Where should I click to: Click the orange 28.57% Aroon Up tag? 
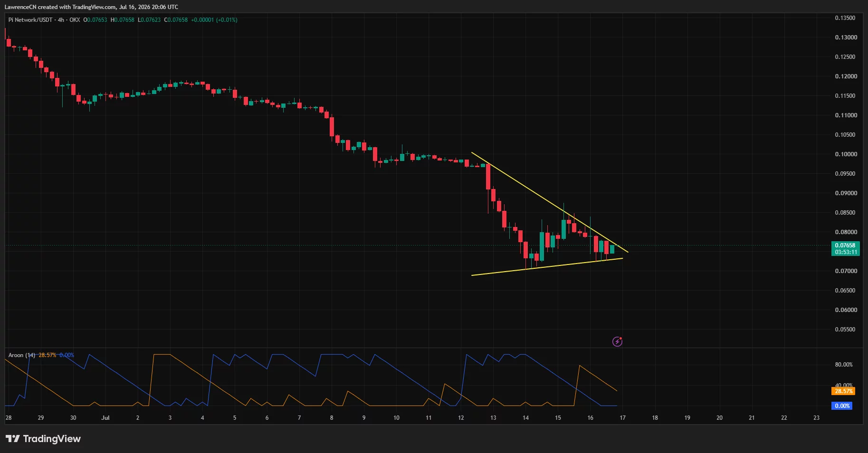[843, 391]
